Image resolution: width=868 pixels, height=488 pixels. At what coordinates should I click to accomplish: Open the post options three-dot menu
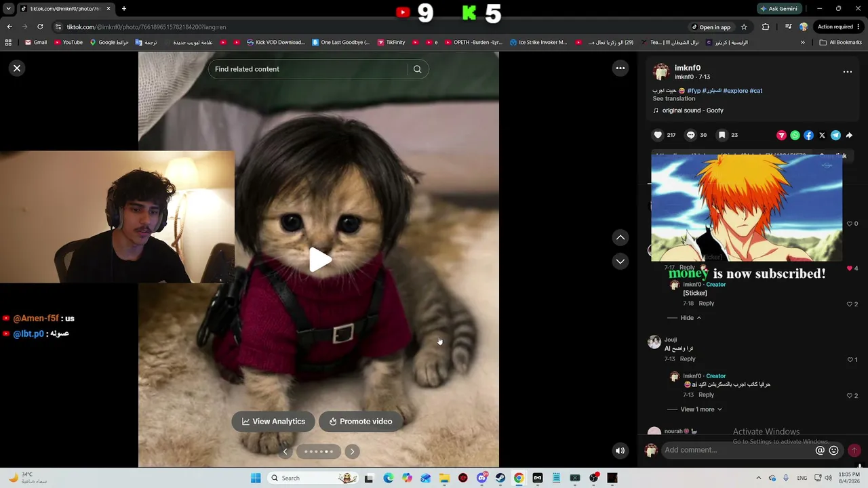pyautogui.click(x=847, y=72)
